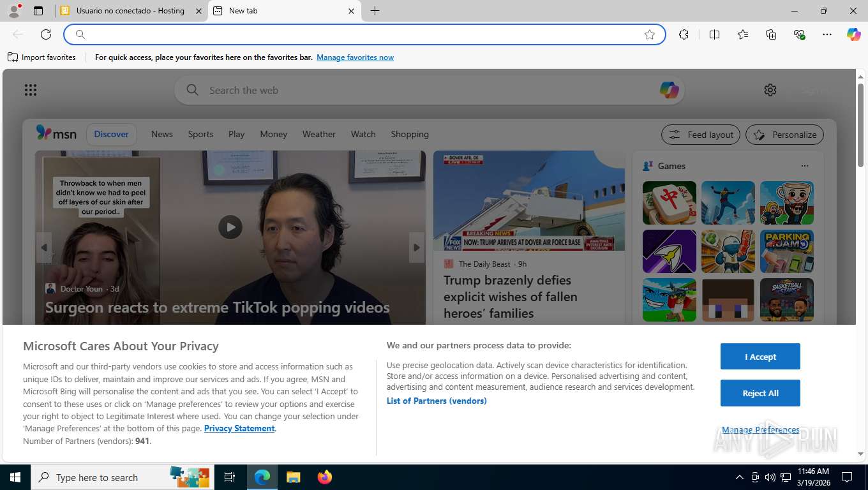
Task: Open page settings gear icon
Action: 770,90
